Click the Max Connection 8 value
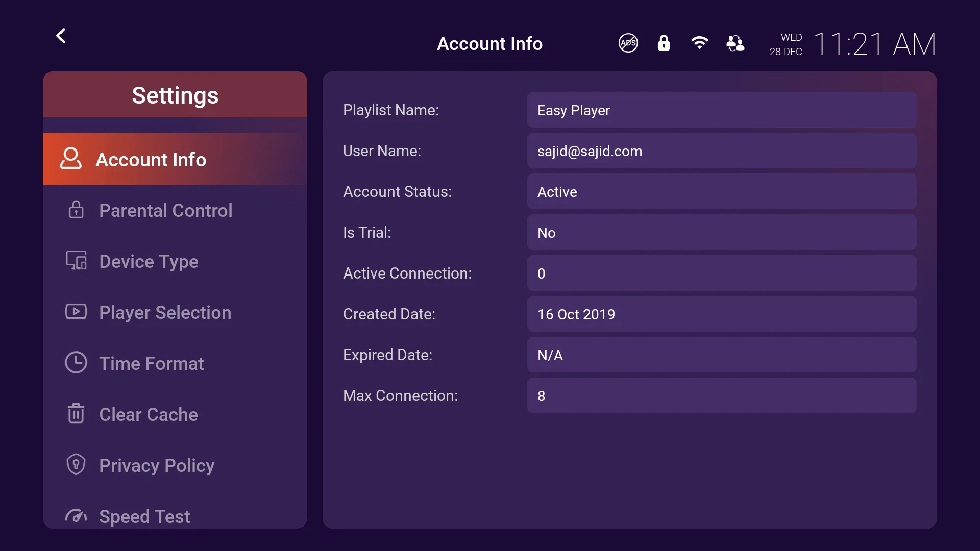The width and height of the screenshot is (980, 551). point(722,396)
